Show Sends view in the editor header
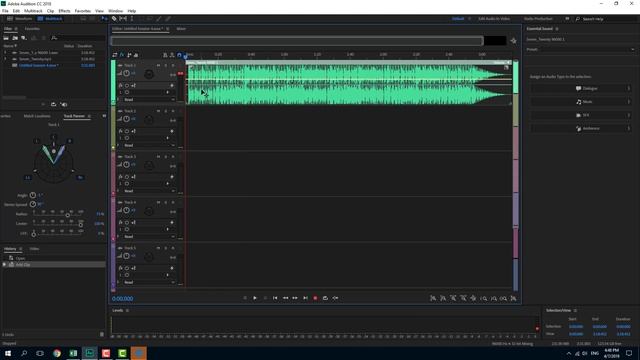 pyautogui.click(x=129, y=55)
